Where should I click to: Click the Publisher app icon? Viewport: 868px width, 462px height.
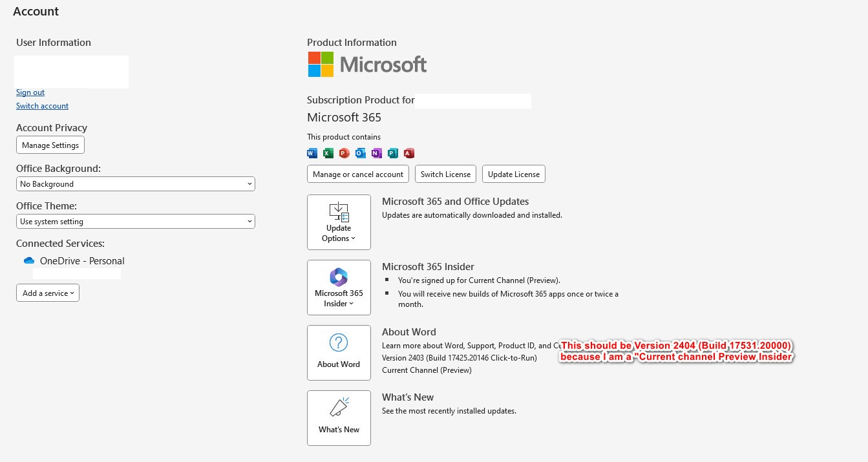point(393,153)
